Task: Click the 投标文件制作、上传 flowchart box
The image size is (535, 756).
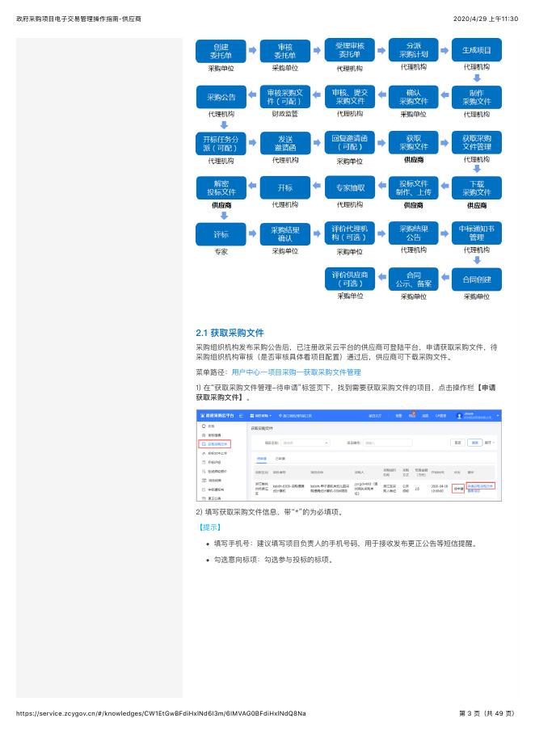Action: click(414, 188)
